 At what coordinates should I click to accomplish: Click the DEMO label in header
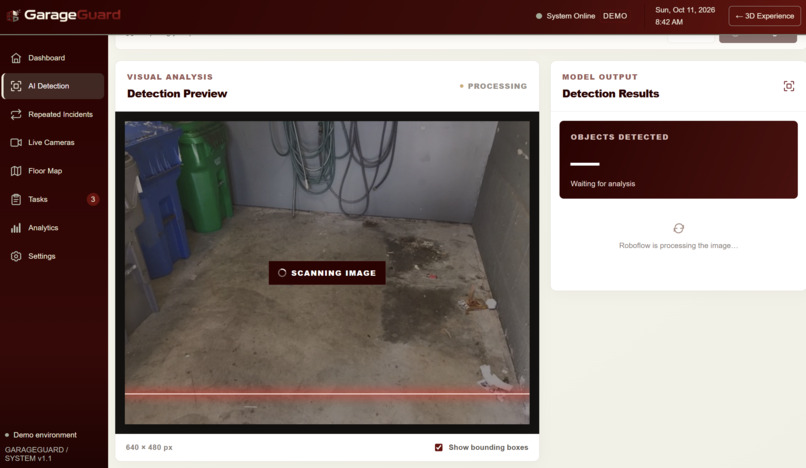pyautogui.click(x=615, y=16)
